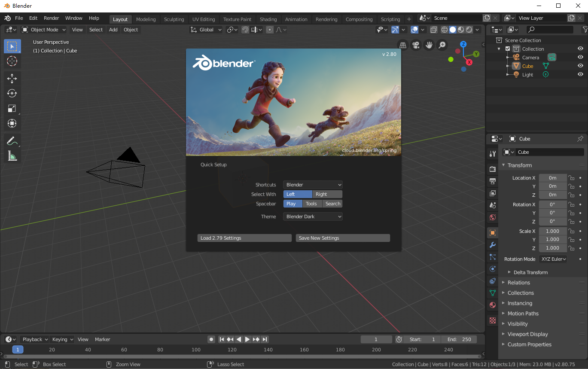Click the Load 2.79 Settings button
The image size is (588, 369).
click(x=244, y=238)
